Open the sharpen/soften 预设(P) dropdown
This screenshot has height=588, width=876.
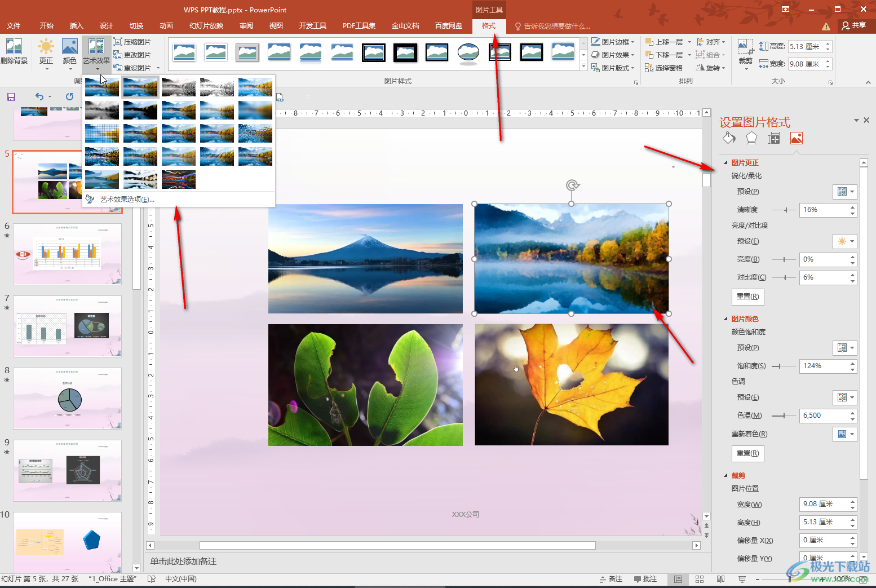845,192
